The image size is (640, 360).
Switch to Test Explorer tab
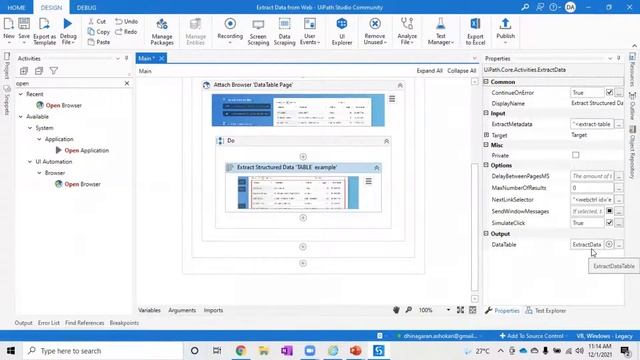546,311
